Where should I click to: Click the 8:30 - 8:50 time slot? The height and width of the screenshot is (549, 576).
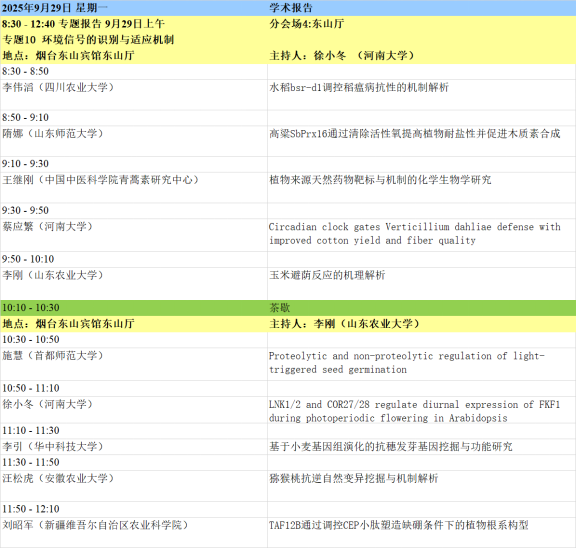pos(25,71)
